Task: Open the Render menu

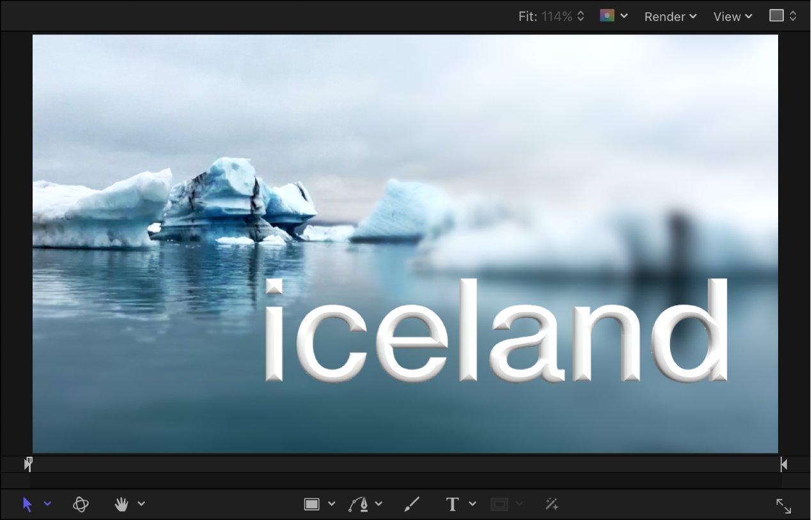Action: pyautogui.click(x=668, y=16)
